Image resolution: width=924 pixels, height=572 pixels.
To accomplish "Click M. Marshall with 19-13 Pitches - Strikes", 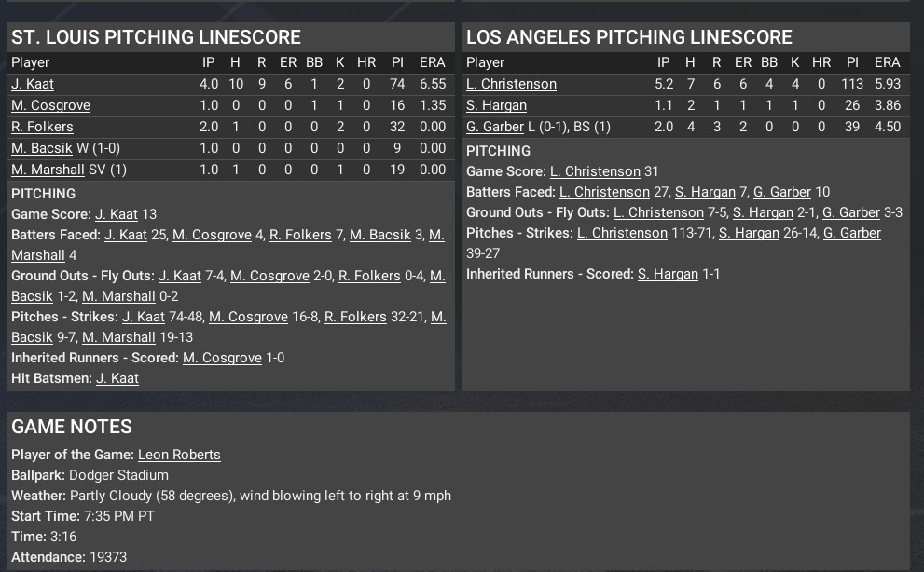I will coord(118,337).
